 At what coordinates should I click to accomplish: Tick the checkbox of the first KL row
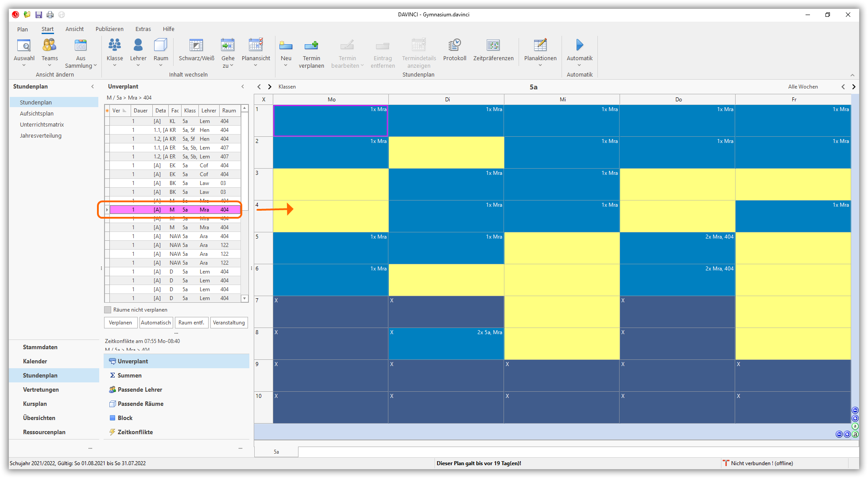(107, 121)
